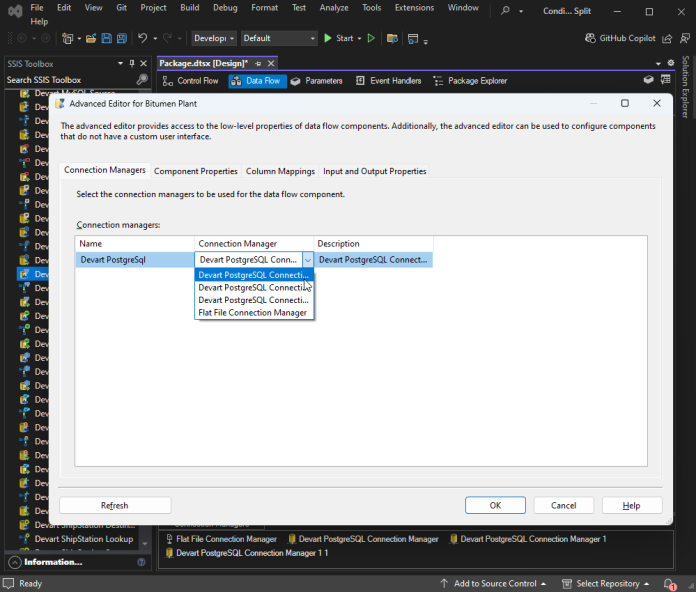
Task: Click the search magnifier in SSIS Toolbox
Action: pyautogui.click(x=142, y=80)
